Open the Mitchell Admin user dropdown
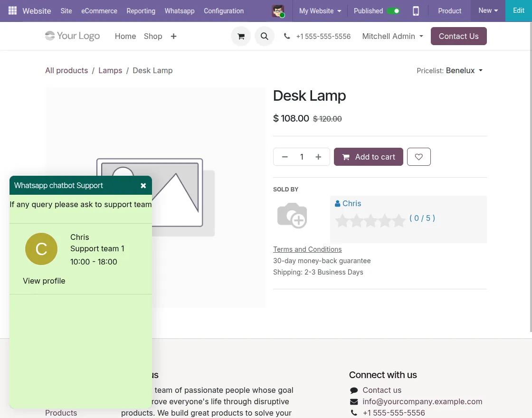 coord(392,36)
